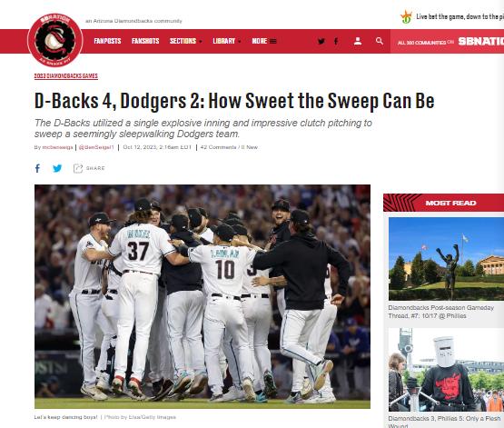Click the user account profile icon
The width and height of the screenshot is (504, 428).
[x=358, y=41]
